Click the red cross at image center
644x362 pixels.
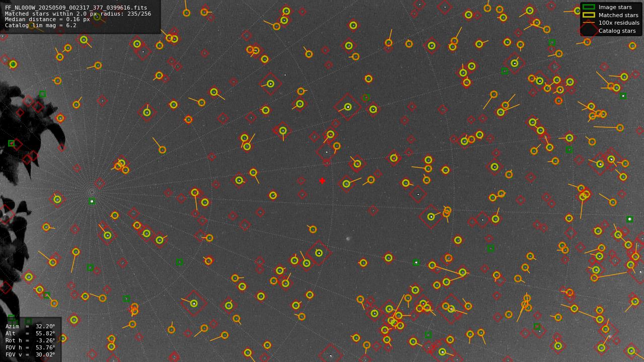(322, 181)
